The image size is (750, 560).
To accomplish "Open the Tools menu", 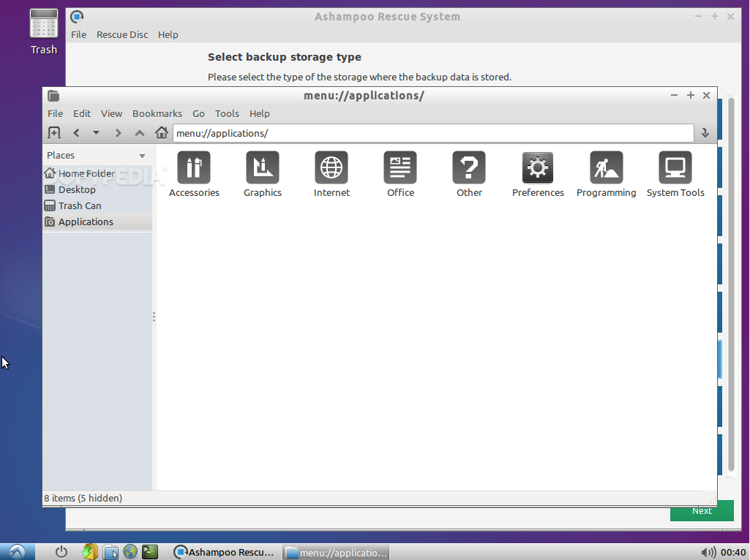I will 227,114.
